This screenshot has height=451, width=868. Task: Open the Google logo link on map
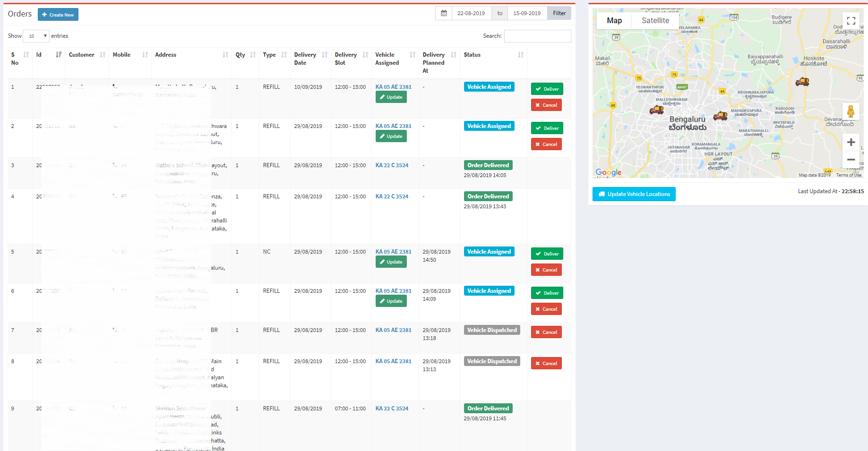point(609,172)
